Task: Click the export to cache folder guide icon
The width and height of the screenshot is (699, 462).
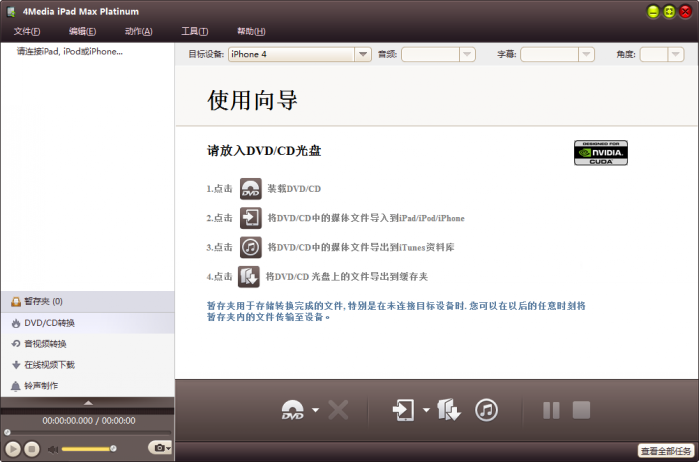Action: pos(249,276)
